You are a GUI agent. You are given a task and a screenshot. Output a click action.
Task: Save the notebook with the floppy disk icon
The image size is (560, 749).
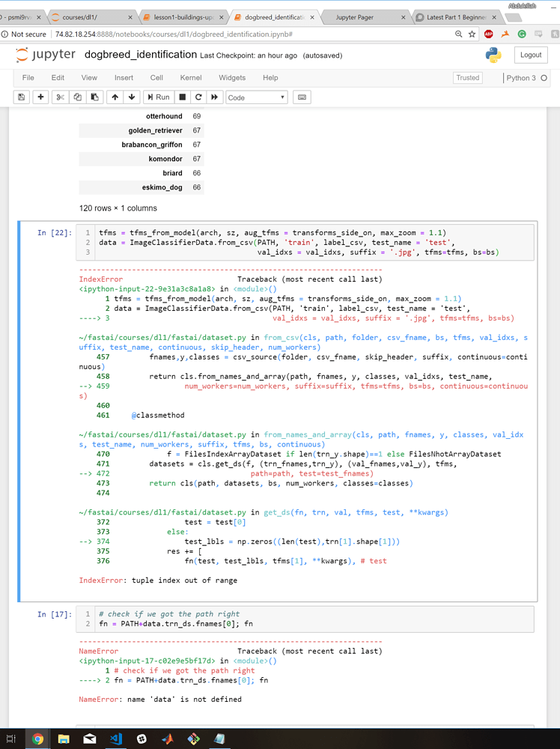[x=22, y=97]
